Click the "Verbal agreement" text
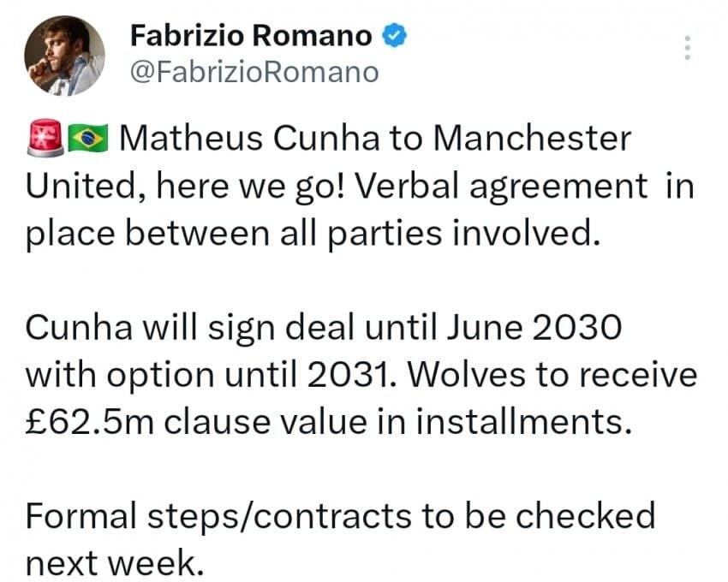The width and height of the screenshot is (728, 582). point(505,185)
